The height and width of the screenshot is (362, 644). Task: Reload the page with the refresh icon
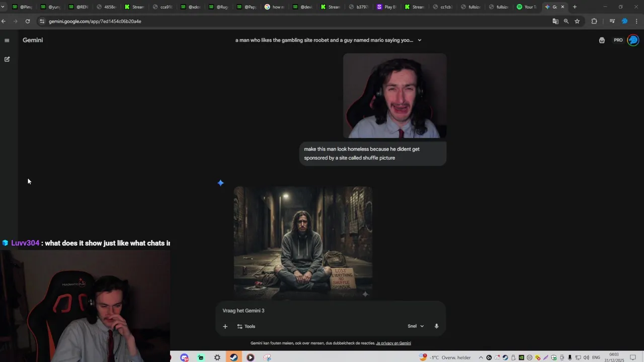[x=28, y=21]
